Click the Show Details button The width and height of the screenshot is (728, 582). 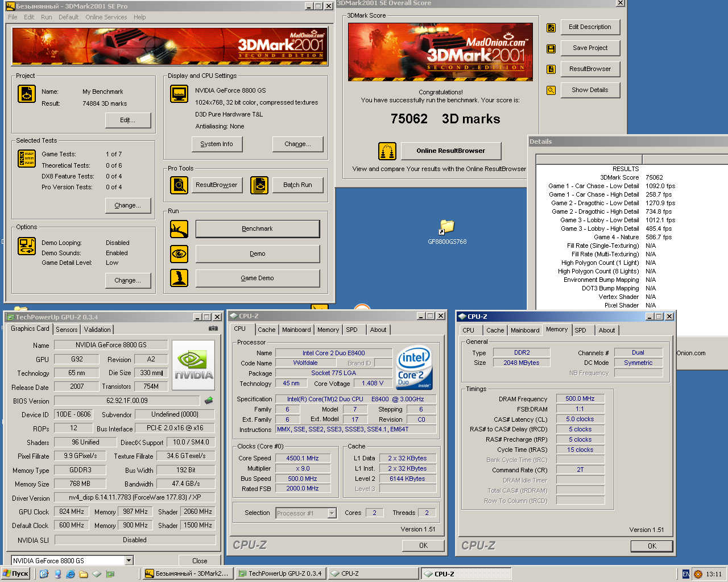pos(590,90)
